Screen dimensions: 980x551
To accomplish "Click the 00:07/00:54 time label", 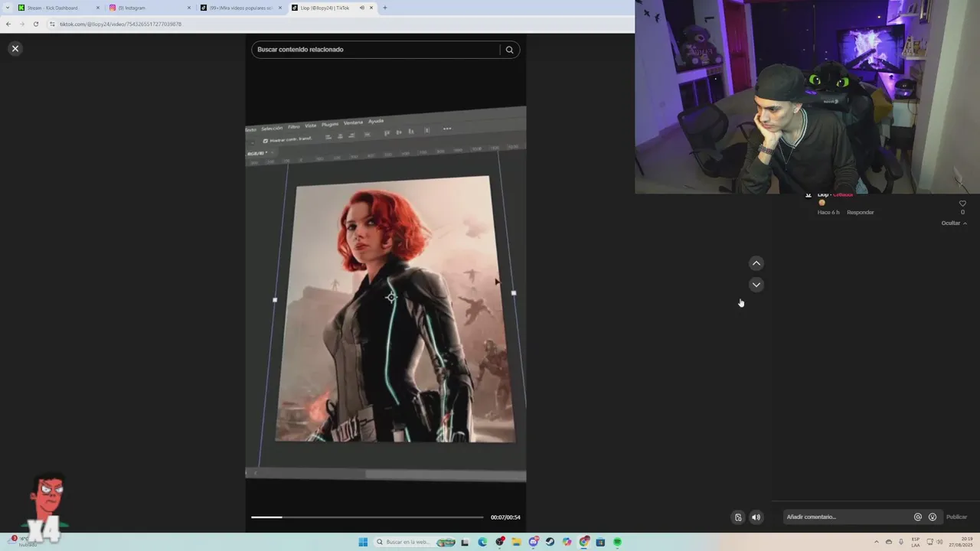I will [x=505, y=517].
